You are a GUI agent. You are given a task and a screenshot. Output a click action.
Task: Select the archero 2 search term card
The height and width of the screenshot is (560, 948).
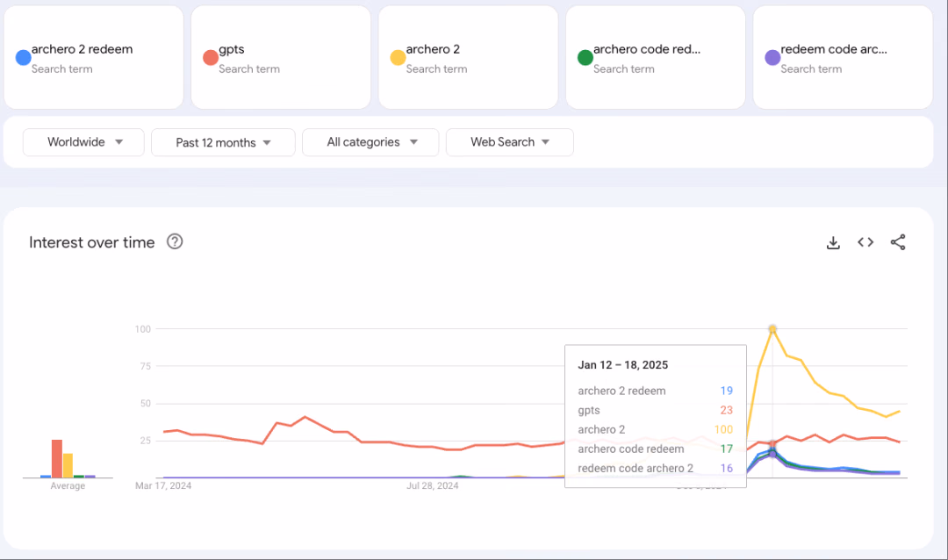(x=469, y=57)
